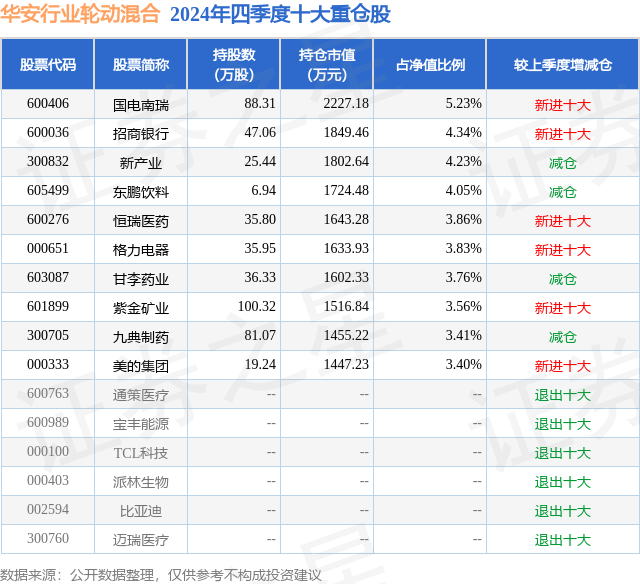Click stock name 东鹏饮料
Screen dimensions: 640x584
coord(141,191)
